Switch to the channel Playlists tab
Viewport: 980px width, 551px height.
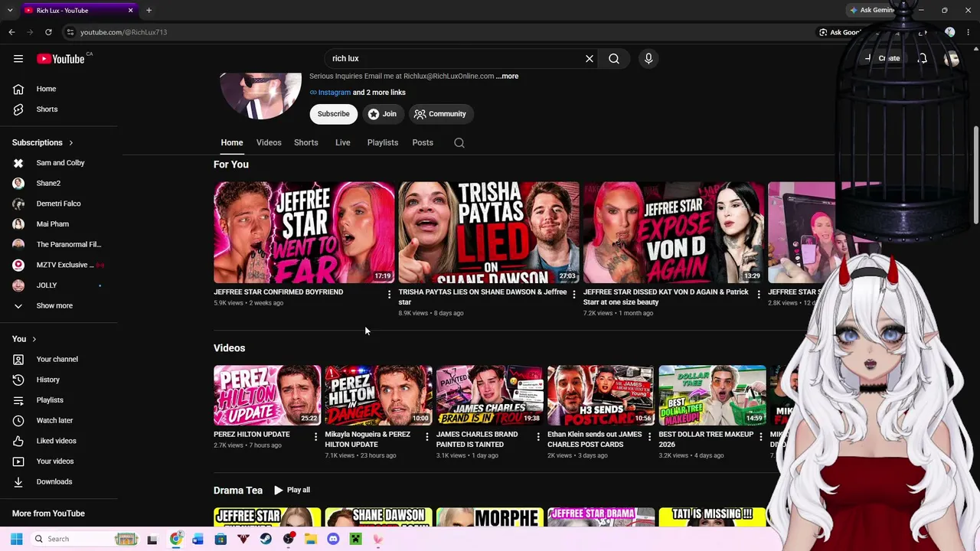click(383, 142)
